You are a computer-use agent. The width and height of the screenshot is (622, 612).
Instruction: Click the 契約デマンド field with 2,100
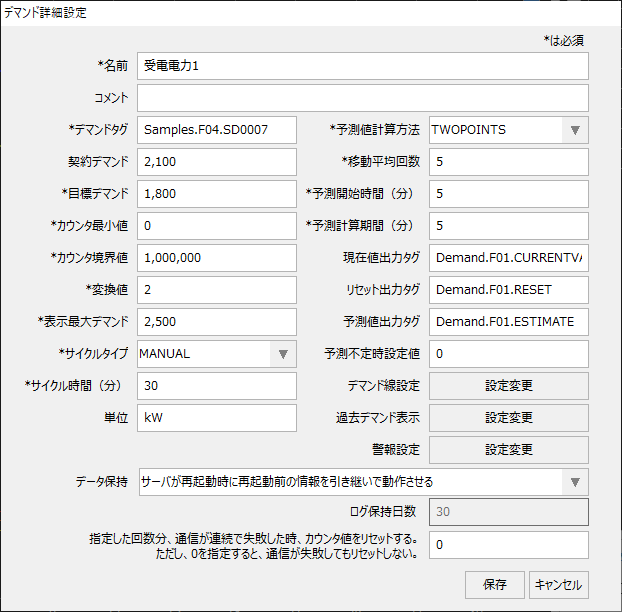217,162
